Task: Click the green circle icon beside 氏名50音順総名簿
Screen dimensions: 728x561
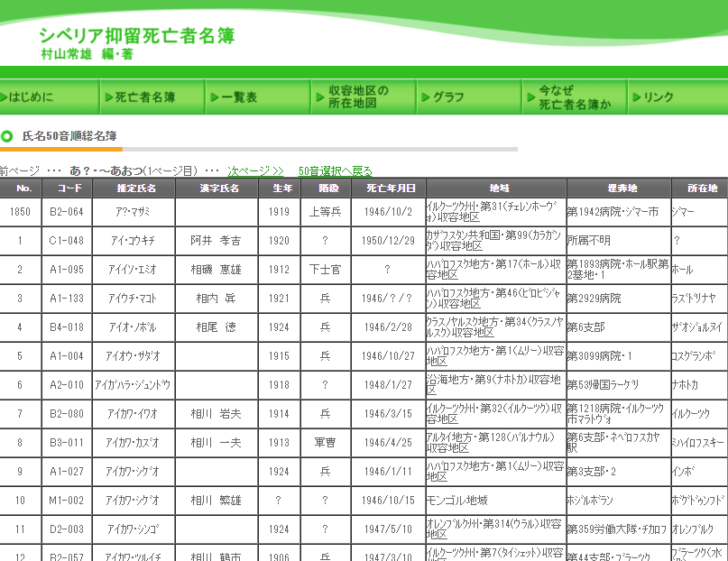Action: [7, 136]
